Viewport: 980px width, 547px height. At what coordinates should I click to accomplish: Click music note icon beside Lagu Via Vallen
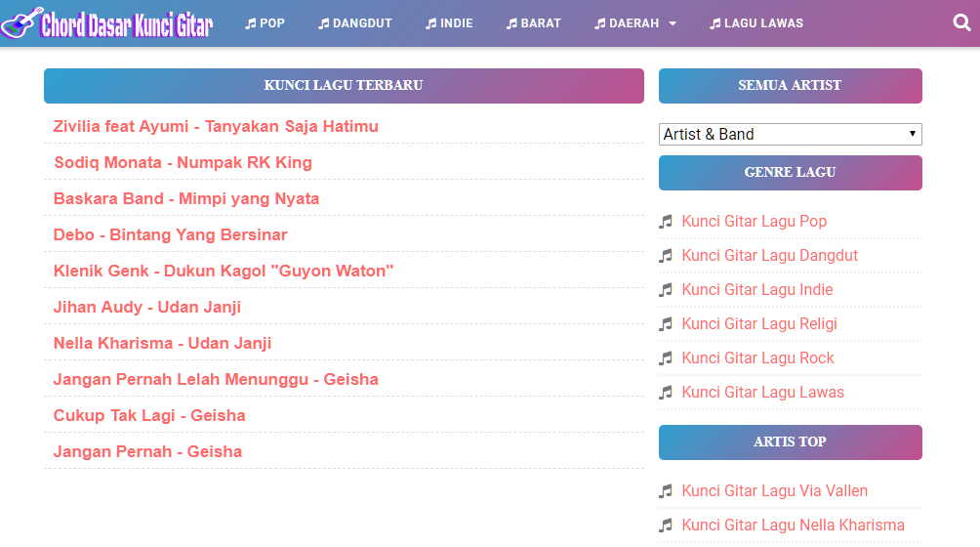coord(666,491)
